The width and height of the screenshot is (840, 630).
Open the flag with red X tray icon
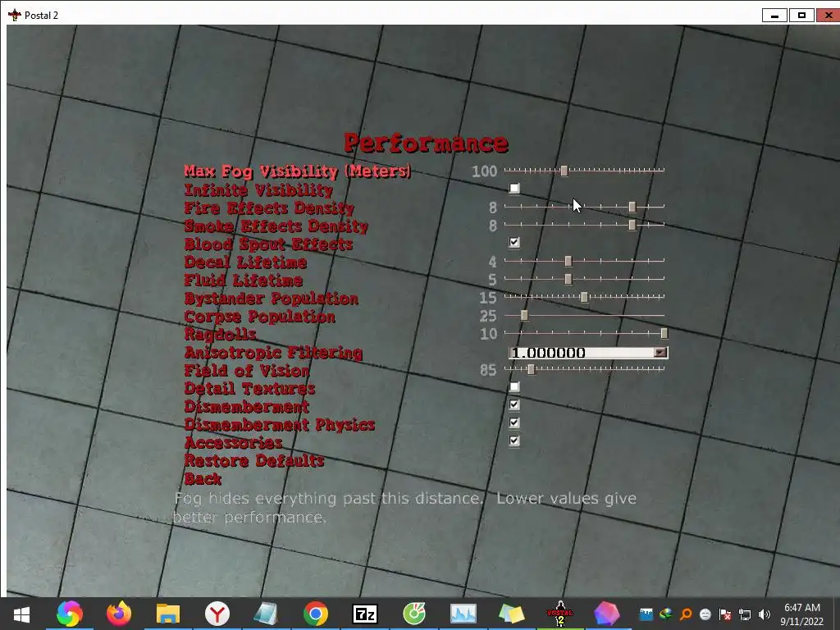725,614
